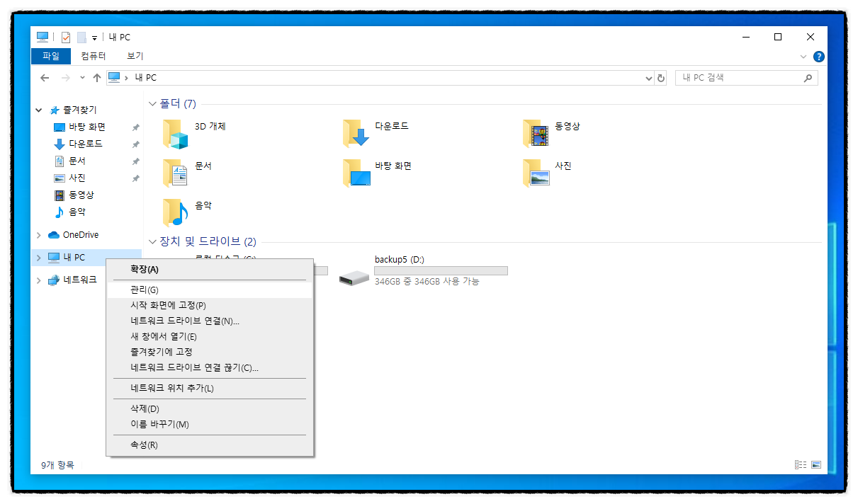Collapse the 즐겨찾기 tree node
Screen dimensions: 858x504
(39, 110)
